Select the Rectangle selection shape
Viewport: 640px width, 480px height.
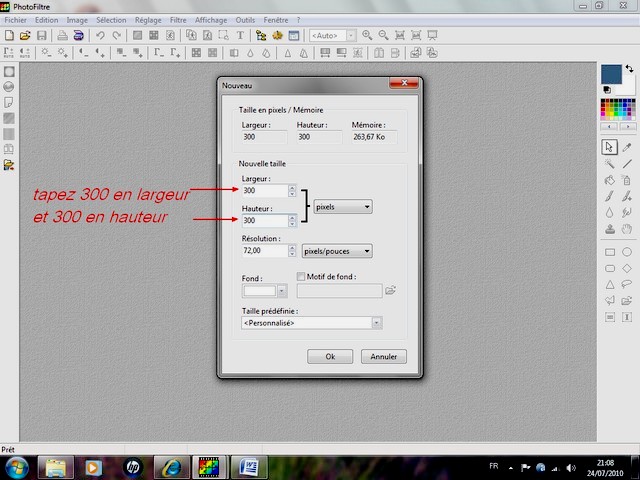click(610, 252)
